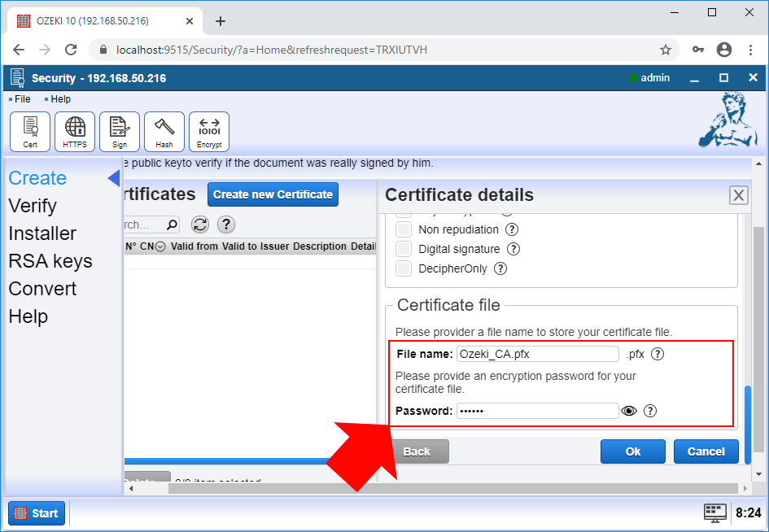This screenshot has width=769, height=532.
Task: Open the Cert toolbar tool
Action: pos(30,132)
